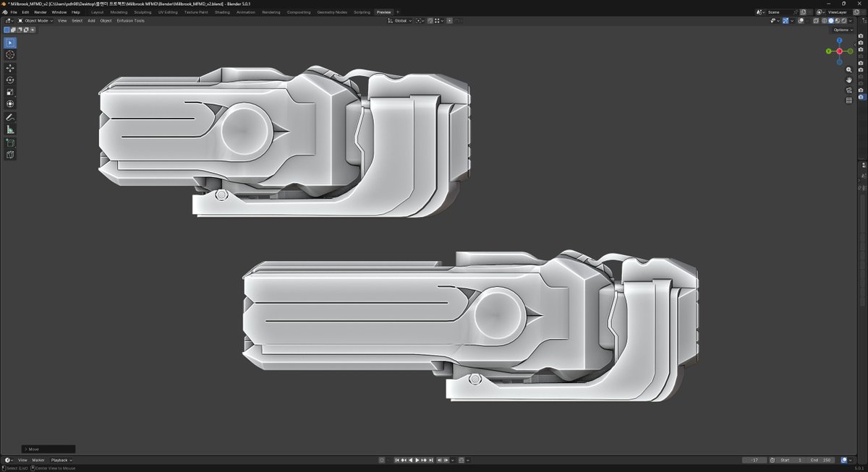The height and width of the screenshot is (472, 868).
Task: Click the pan hand viewport icon
Action: coord(849,80)
